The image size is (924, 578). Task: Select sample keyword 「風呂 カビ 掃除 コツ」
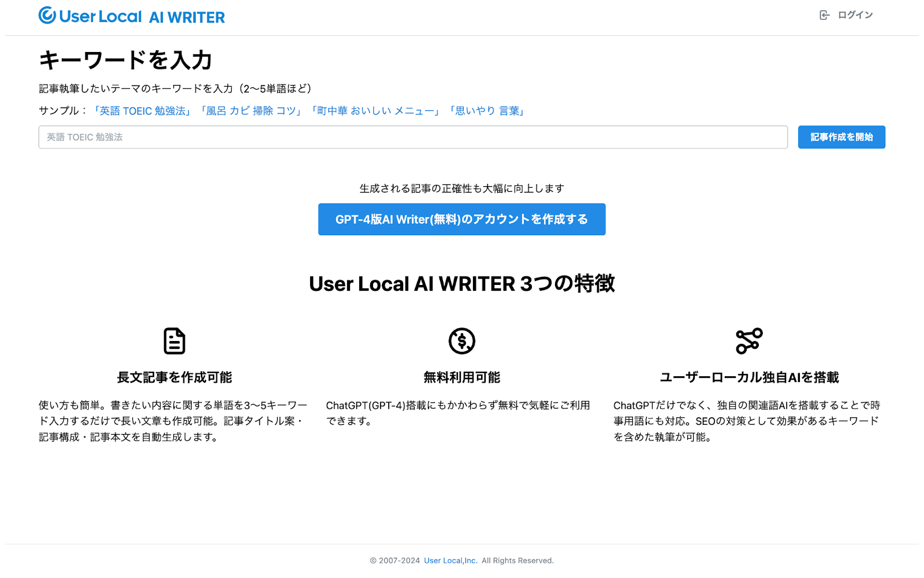(x=251, y=111)
